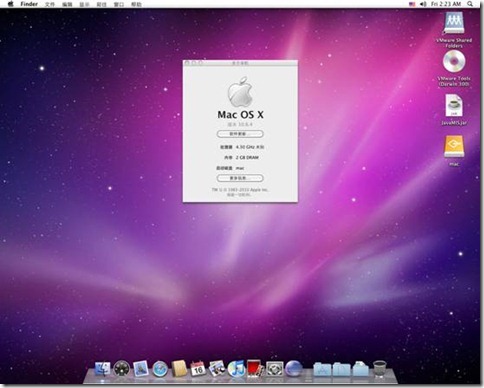Open iCal calendar showing 16
This screenshot has width=484, height=388.
pos(198,369)
